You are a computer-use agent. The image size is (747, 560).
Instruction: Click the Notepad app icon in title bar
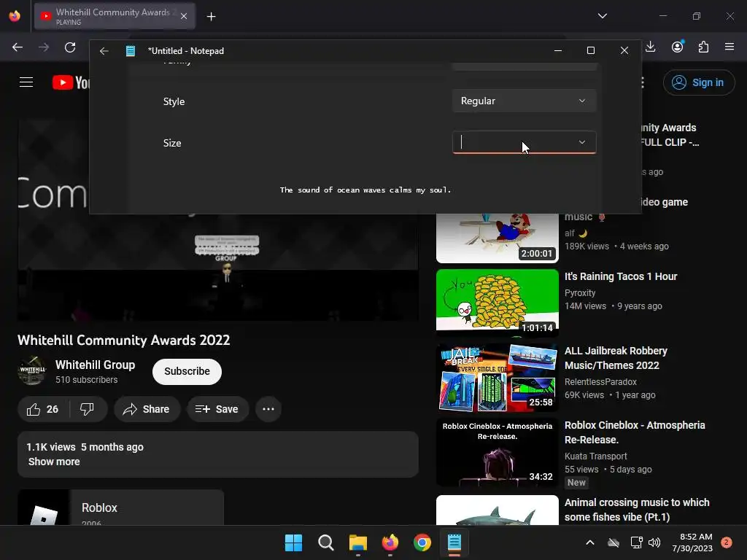[x=130, y=51]
